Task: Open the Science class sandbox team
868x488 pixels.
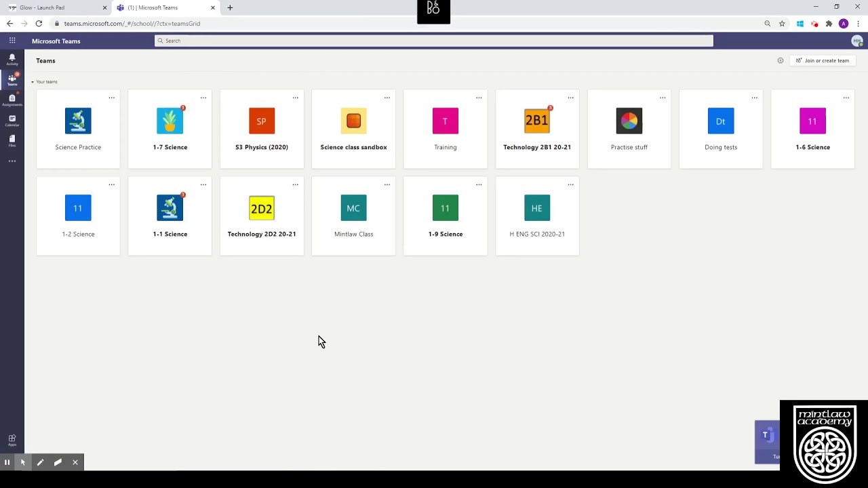Action: click(x=353, y=129)
